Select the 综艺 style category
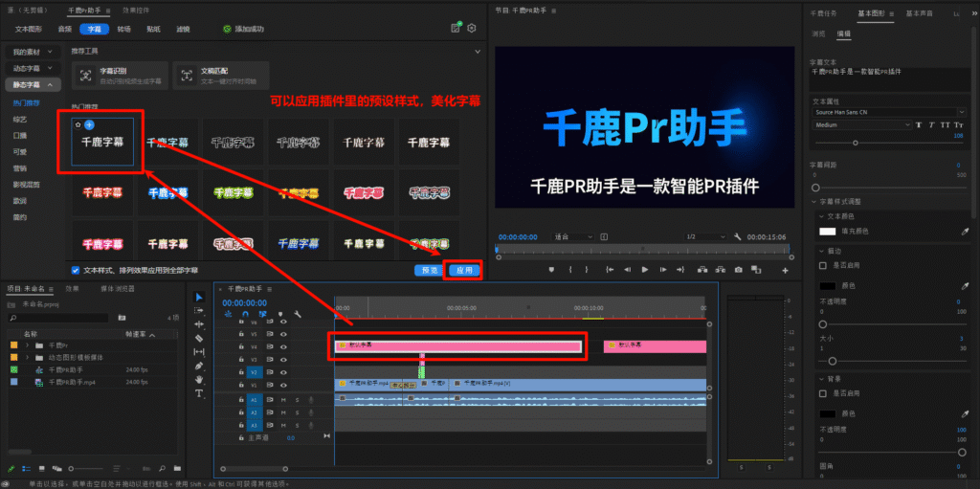 pos(20,119)
